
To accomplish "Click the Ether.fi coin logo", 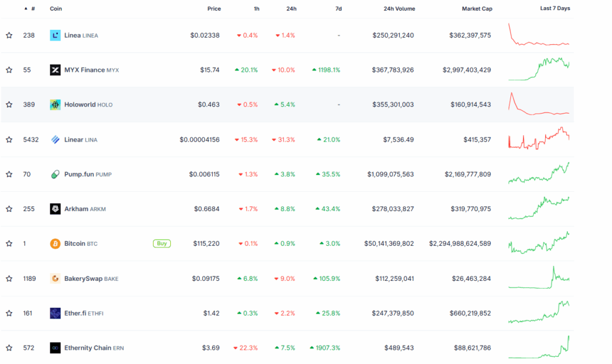I will [x=55, y=313].
